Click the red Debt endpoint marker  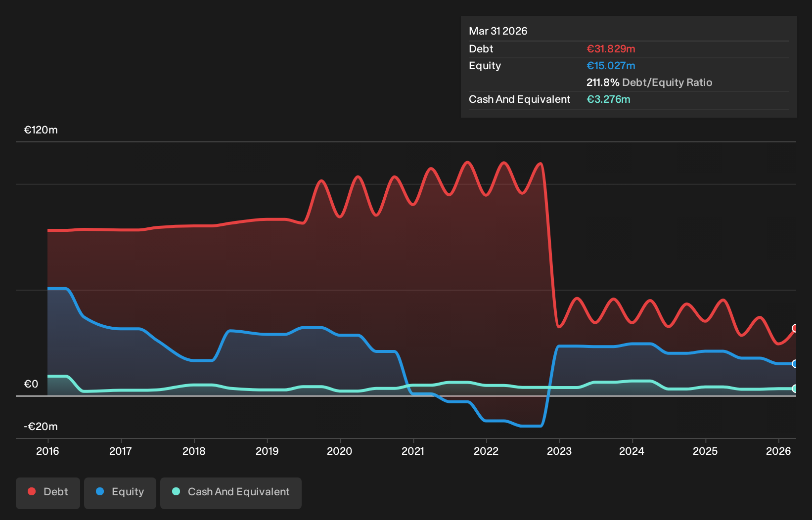795,328
